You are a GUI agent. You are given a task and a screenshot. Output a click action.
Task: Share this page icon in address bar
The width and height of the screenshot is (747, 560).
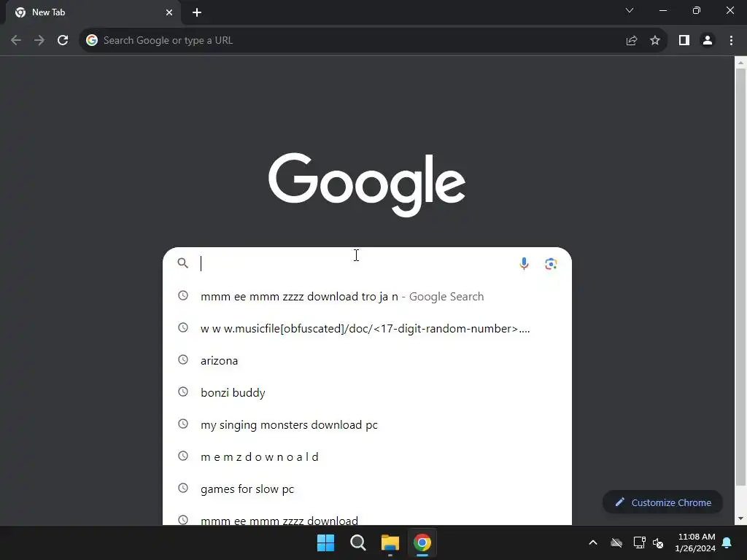[x=632, y=41]
